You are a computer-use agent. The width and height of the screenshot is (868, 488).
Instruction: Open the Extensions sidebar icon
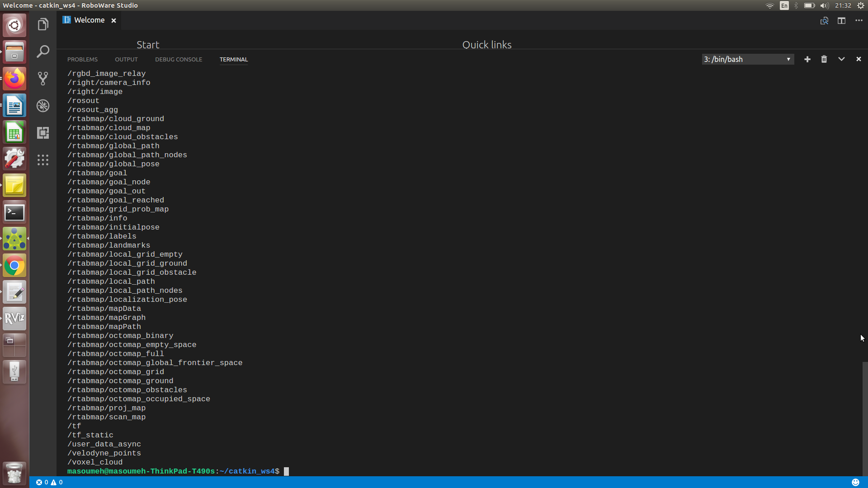click(x=43, y=133)
